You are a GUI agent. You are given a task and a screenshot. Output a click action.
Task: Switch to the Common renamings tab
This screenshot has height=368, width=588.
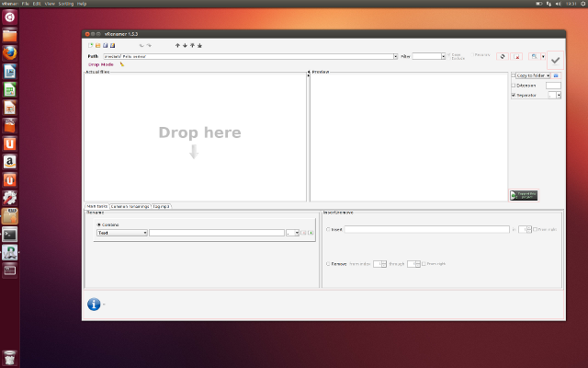tap(130, 206)
